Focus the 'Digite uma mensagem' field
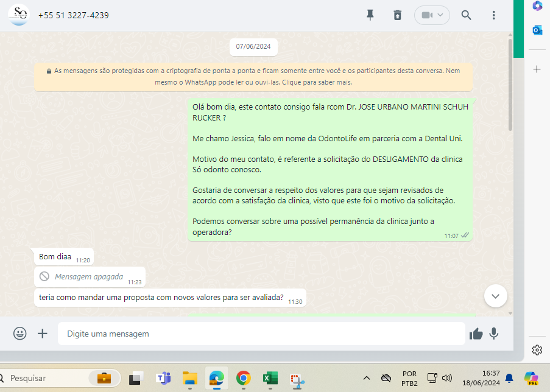The image size is (550, 392). point(261,334)
